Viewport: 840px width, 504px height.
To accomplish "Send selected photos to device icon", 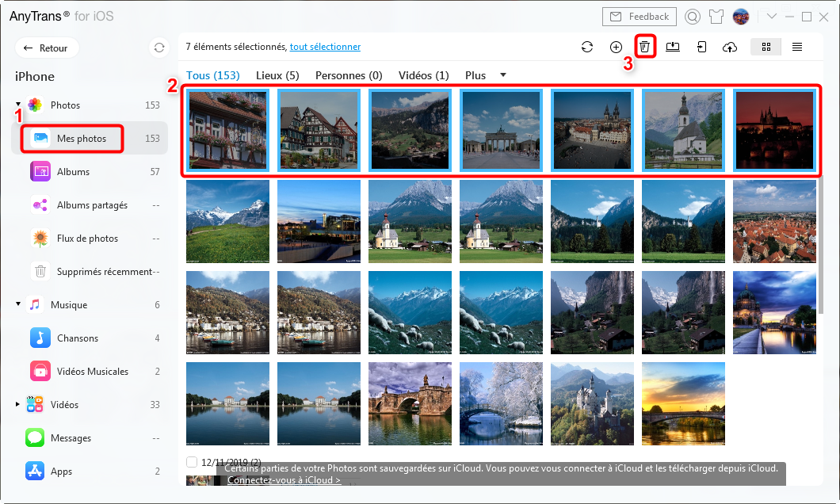I will [701, 47].
